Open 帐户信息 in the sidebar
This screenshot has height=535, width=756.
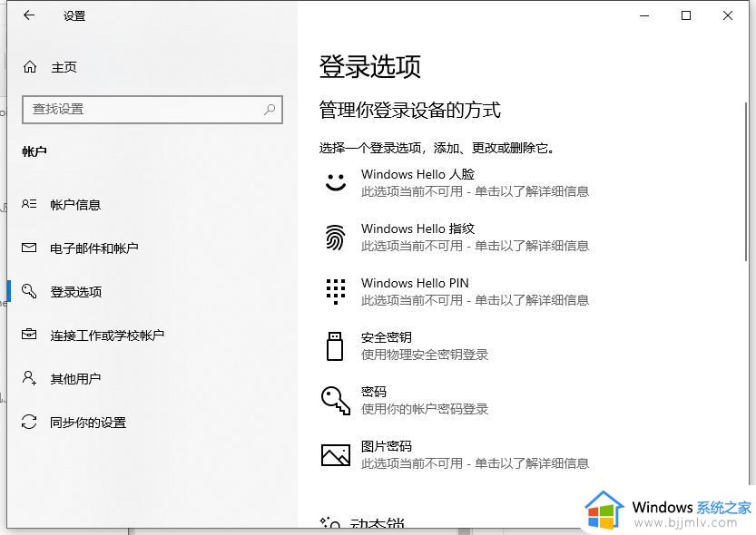(x=75, y=205)
